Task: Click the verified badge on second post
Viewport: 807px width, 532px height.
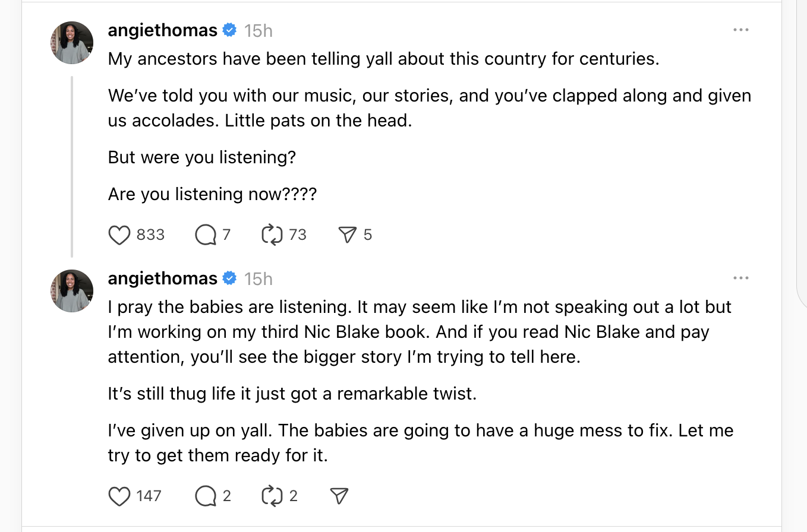Action: pyautogui.click(x=229, y=278)
